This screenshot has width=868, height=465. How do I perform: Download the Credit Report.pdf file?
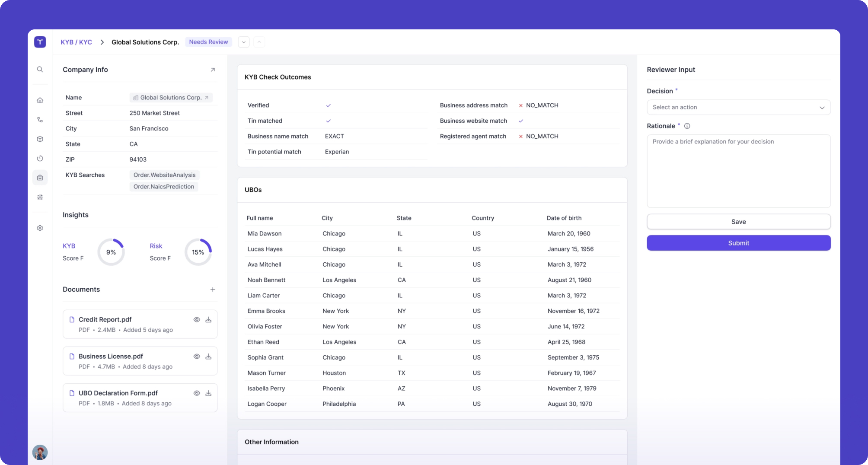point(208,320)
